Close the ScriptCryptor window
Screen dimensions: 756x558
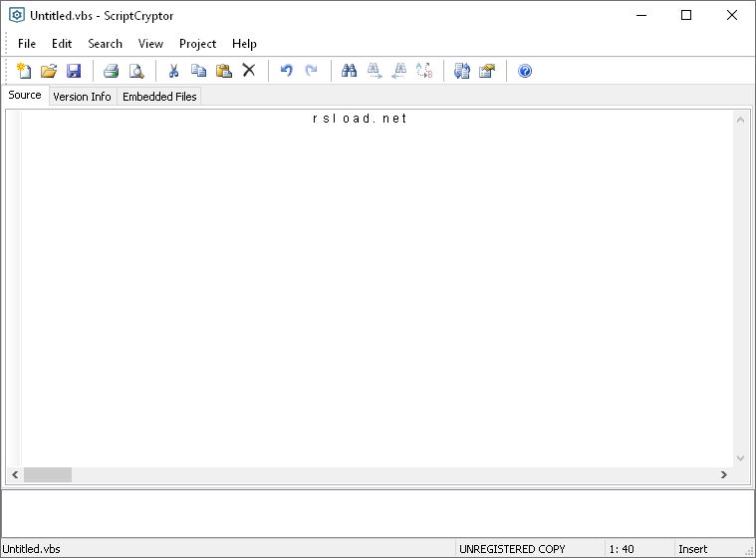coord(732,15)
